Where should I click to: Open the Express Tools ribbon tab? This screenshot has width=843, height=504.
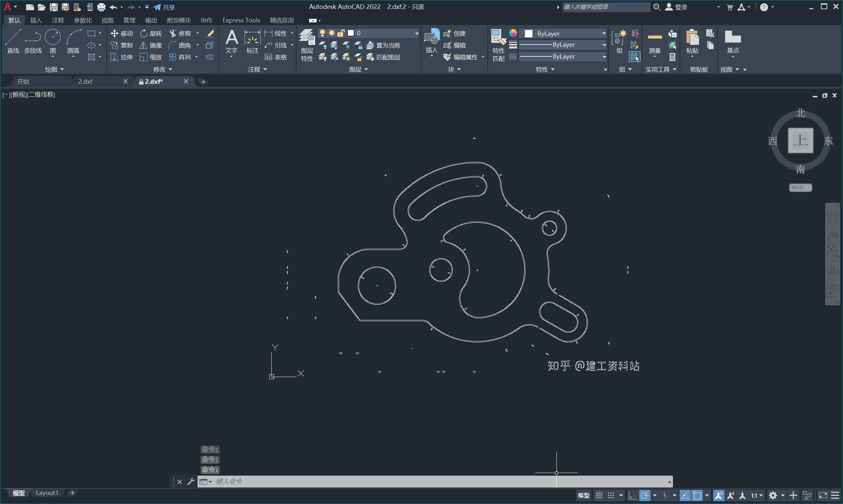pos(241,20)
